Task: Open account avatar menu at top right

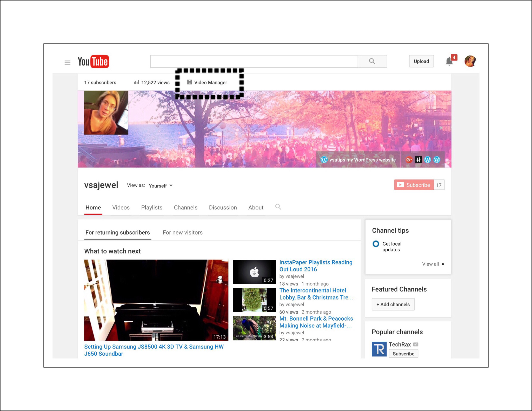Action: (x=470, y=61)
